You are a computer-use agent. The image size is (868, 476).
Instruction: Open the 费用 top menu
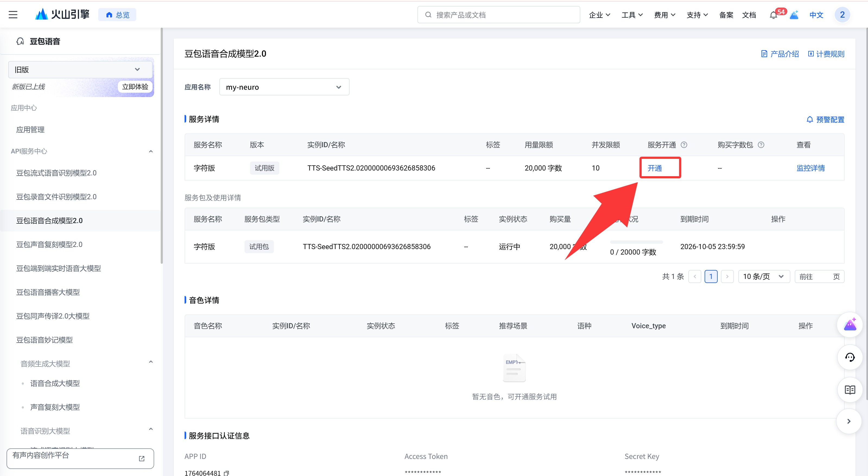664,15
